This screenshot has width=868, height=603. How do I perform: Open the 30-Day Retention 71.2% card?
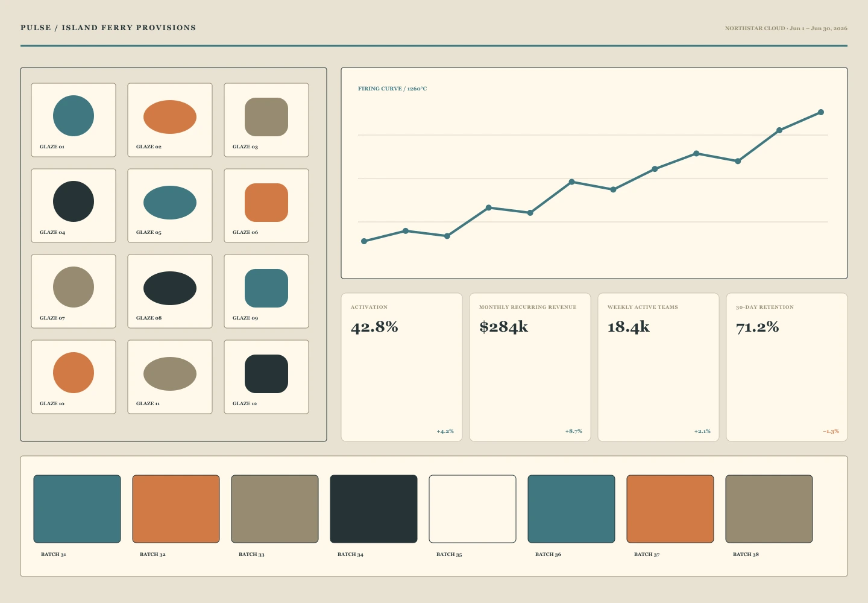coord(787,367)
